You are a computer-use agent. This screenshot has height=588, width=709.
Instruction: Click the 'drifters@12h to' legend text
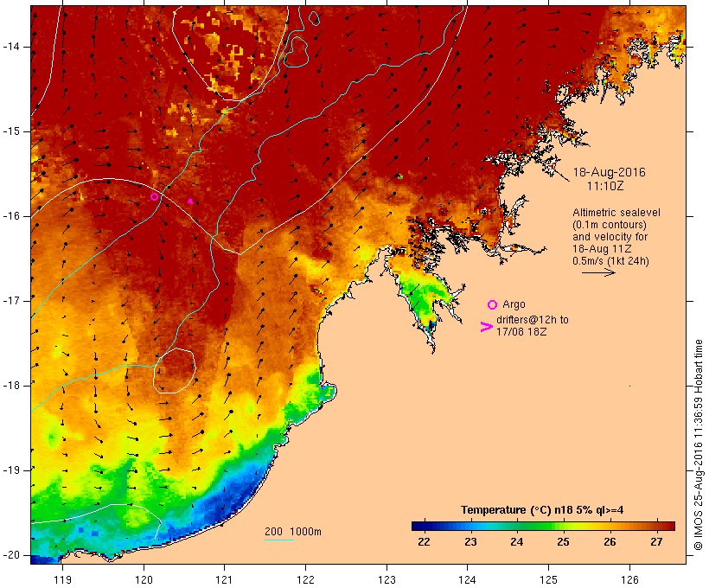pyautogui.click(x=533, y=320)
